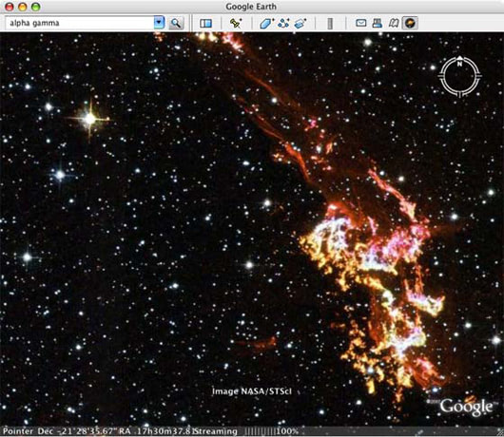Toggle the sidebar panel icon
Image resolution: width=504 pixels, height=437 pixels.
click(x=205, y=23)
